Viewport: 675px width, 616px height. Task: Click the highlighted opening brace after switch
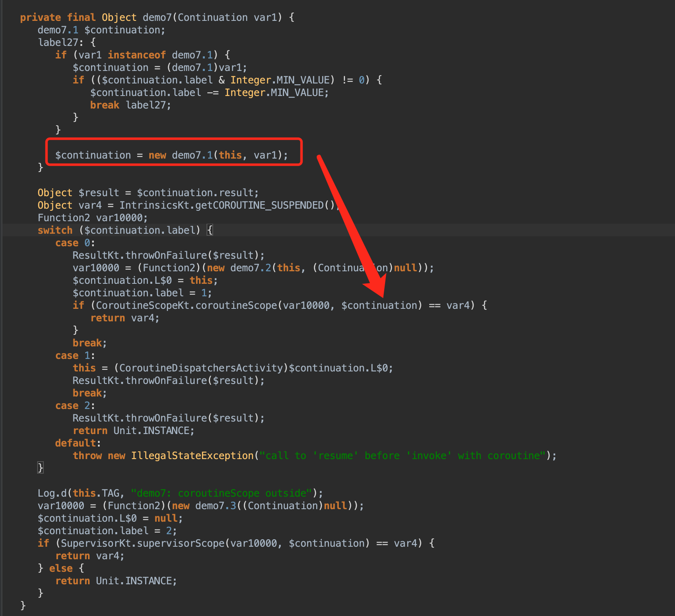(210, 230)
